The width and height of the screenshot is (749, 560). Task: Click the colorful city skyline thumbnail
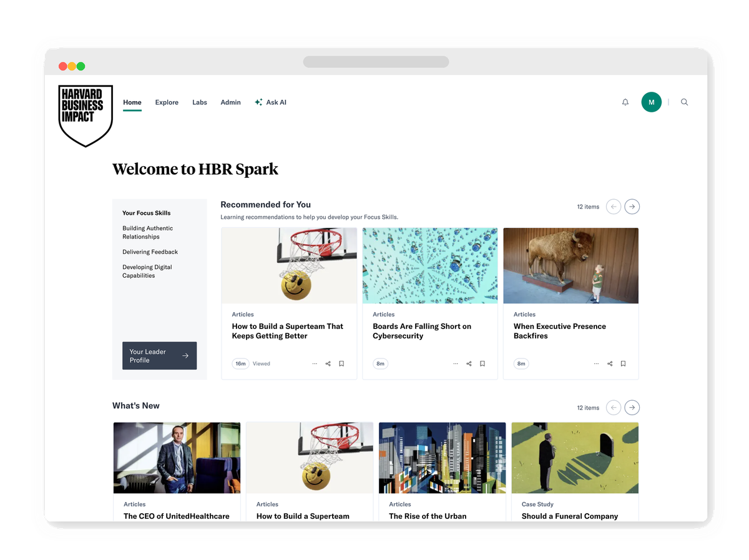(443, 458)
